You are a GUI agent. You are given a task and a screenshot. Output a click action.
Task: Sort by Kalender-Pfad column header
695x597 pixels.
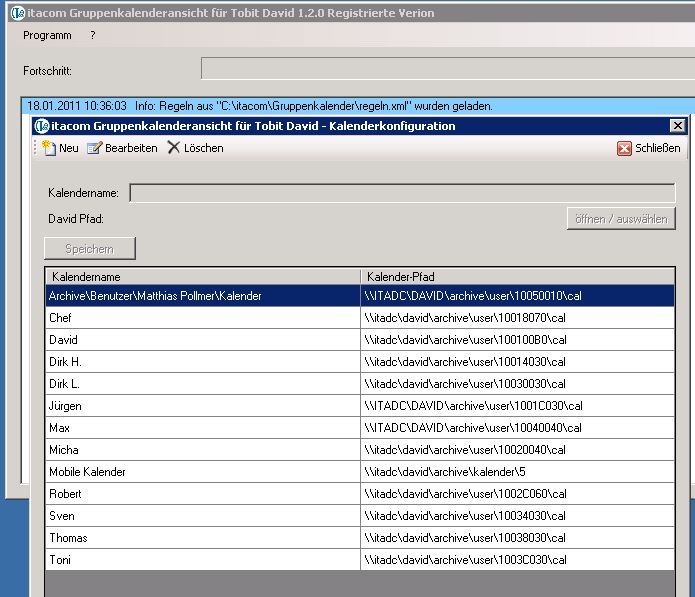[x=518, y=277]
